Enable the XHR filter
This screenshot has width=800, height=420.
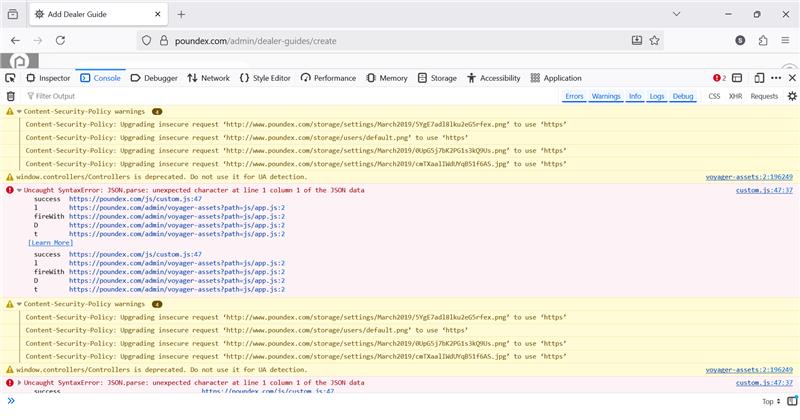[x=735, y=96]
